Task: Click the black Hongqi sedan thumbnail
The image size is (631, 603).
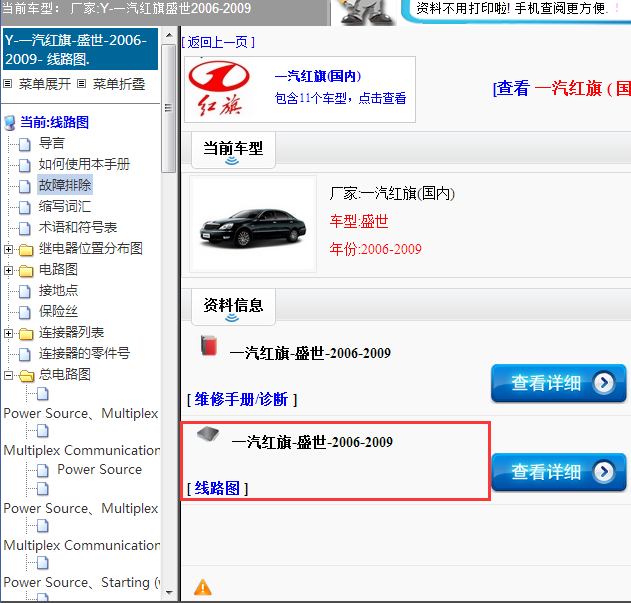Action: (253, 224)
